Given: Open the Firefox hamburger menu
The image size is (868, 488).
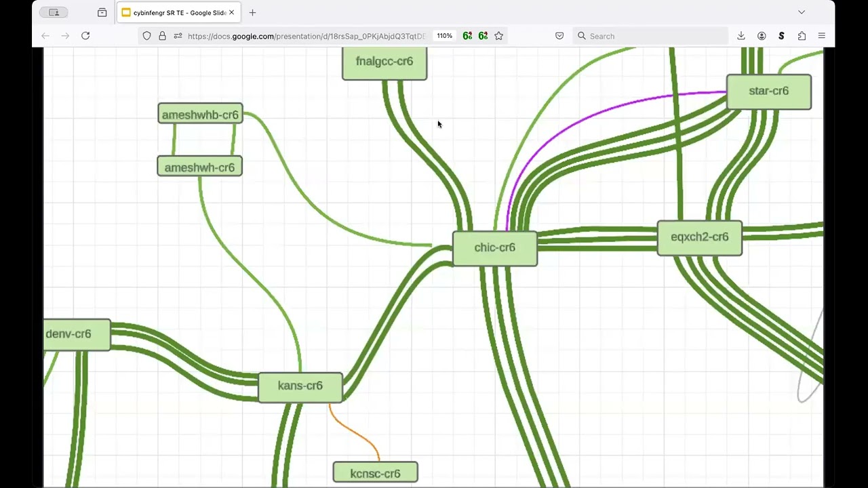Looking at the screenshot, I should pos(821,36).
